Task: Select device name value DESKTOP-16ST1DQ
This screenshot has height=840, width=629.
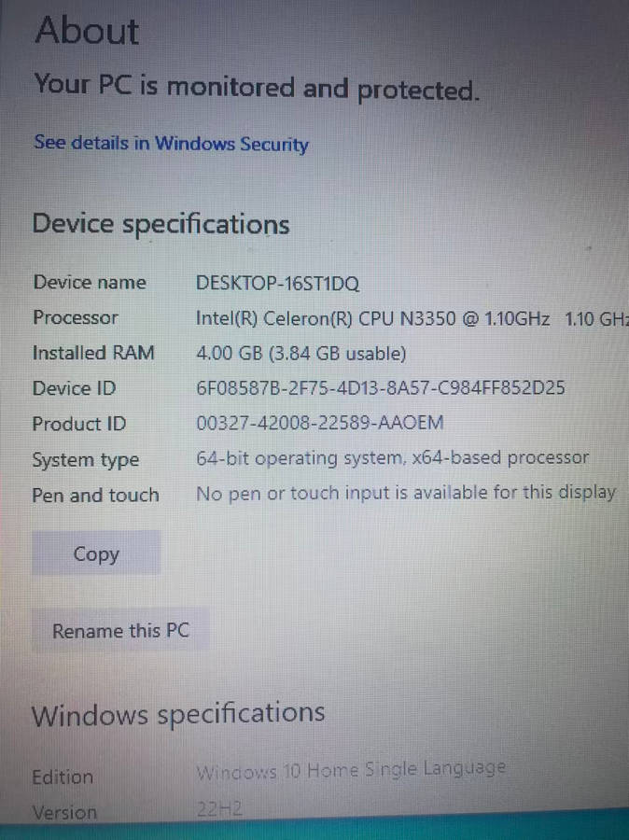Action: click(x=277, y=283)
